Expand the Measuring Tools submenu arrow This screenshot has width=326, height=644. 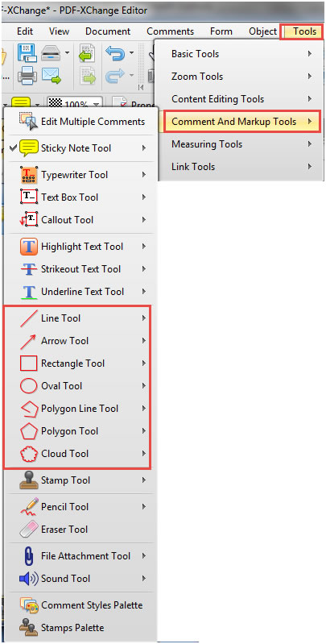310,144
